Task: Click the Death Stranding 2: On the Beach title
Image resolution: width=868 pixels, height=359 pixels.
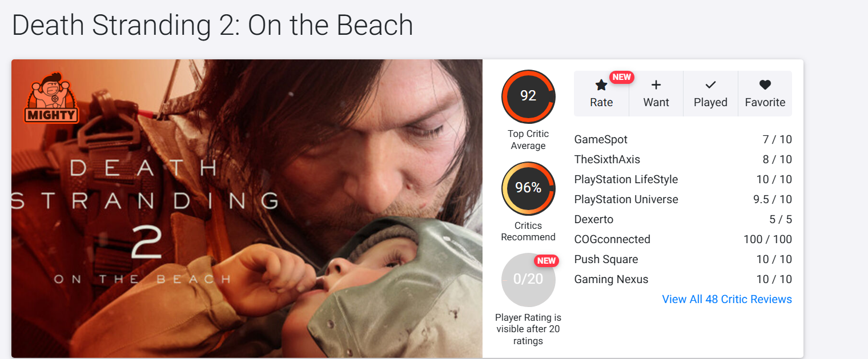Action: (212, 25)
